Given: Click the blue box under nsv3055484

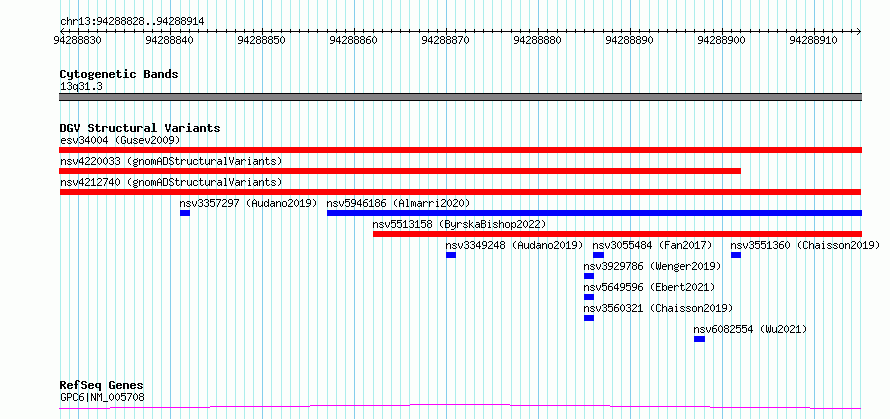Looking at the screenshot, I should (598, 255).
